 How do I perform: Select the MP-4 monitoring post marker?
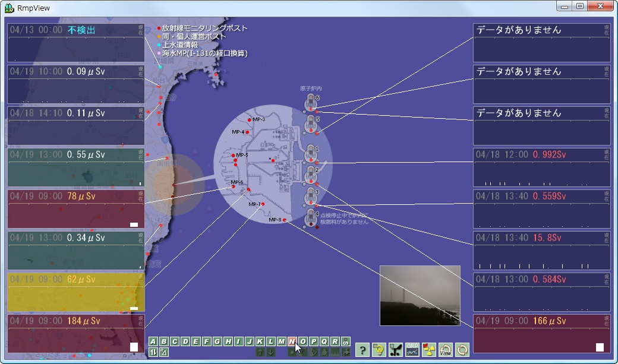(247, 132)
